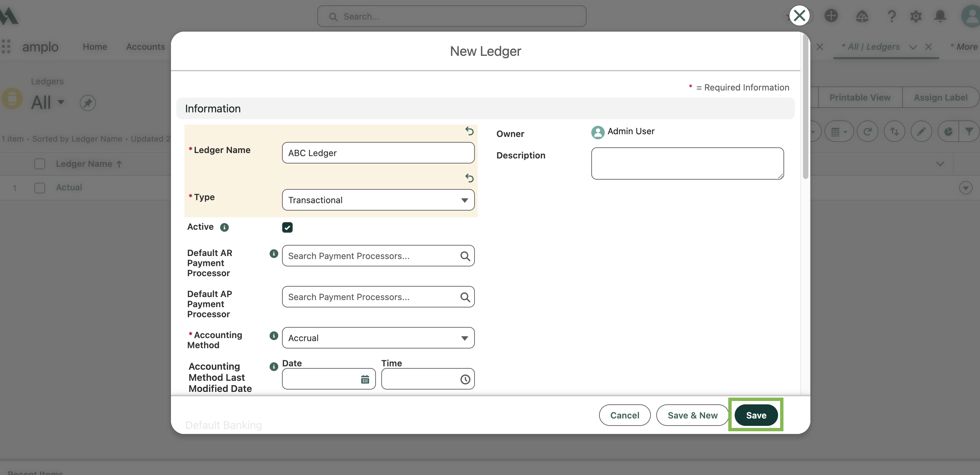Open the list filters funnel
Image resolution: width=980 pixels, height=475 pixels.
969,132
